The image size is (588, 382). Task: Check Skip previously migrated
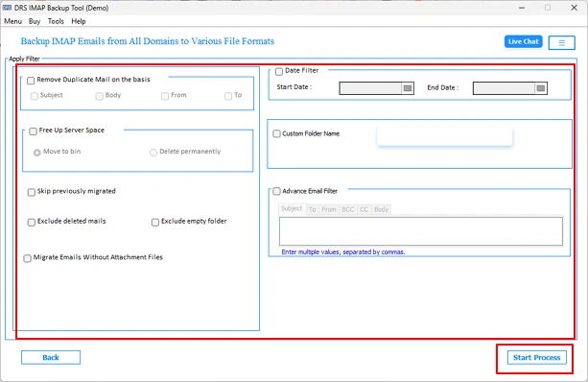[x=32, y=192]
